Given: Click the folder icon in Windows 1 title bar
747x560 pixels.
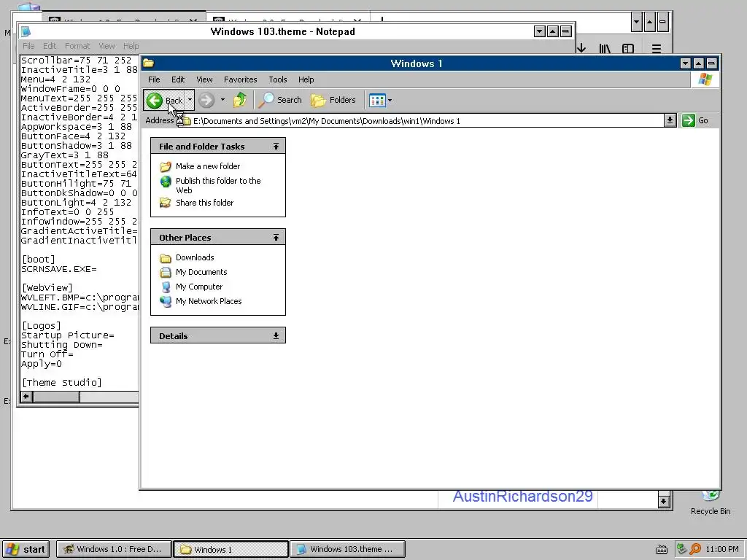Looking at the screenshot, I should pos(149,63).
